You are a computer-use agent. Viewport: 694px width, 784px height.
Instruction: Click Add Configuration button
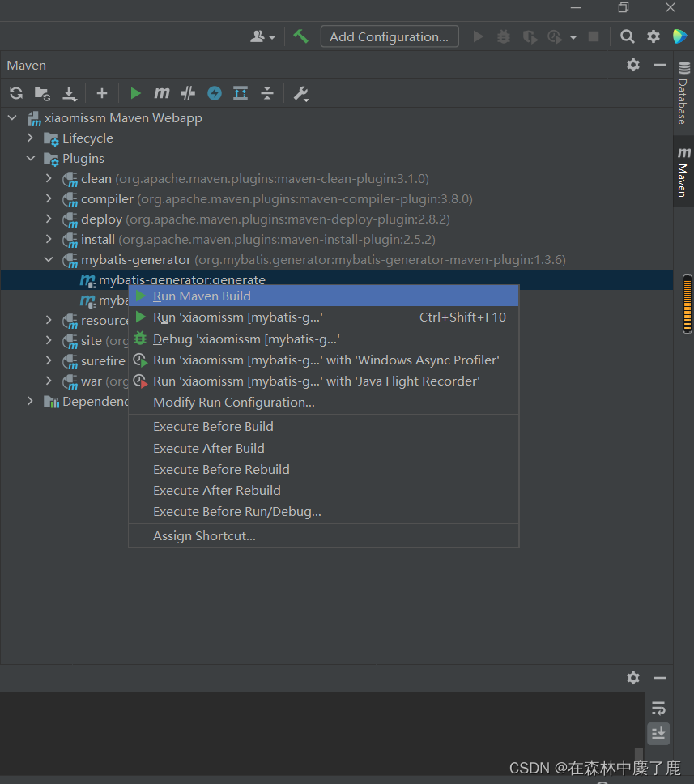coord(390,36)
